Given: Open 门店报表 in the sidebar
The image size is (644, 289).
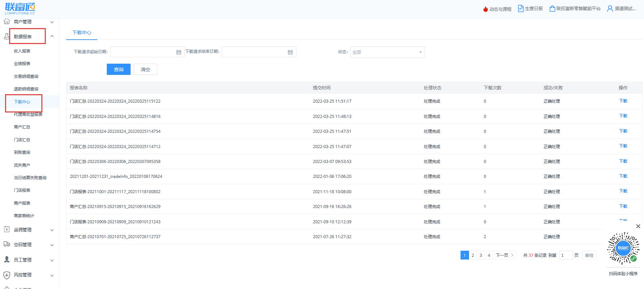Looking at the screenshot, I should pyautogui.click(x=22, y=190).
